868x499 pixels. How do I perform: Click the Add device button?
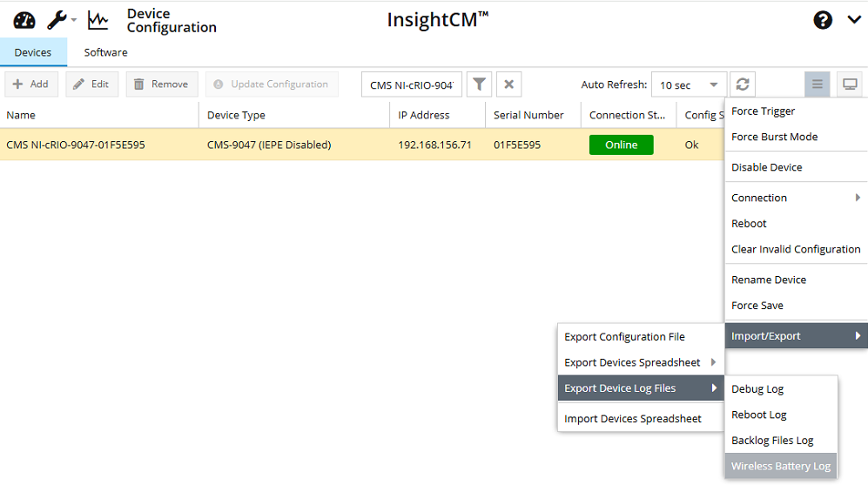[x=31, y=84]
